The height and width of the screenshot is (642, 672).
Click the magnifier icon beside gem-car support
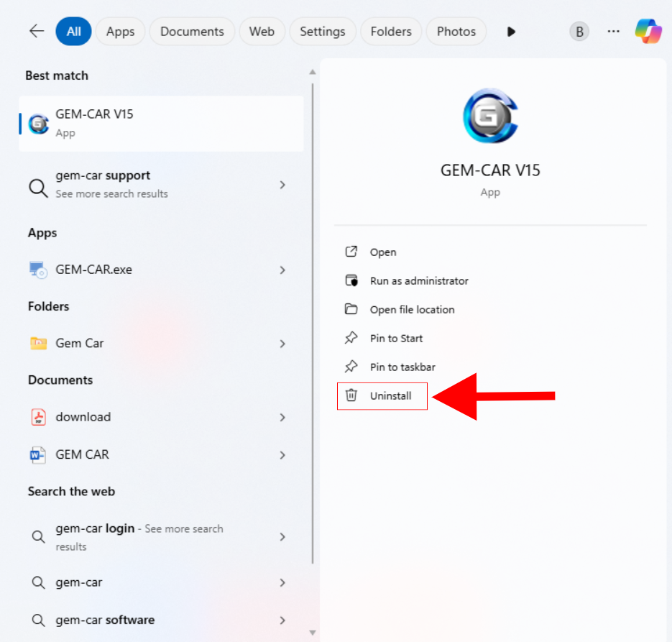[38, 188]
